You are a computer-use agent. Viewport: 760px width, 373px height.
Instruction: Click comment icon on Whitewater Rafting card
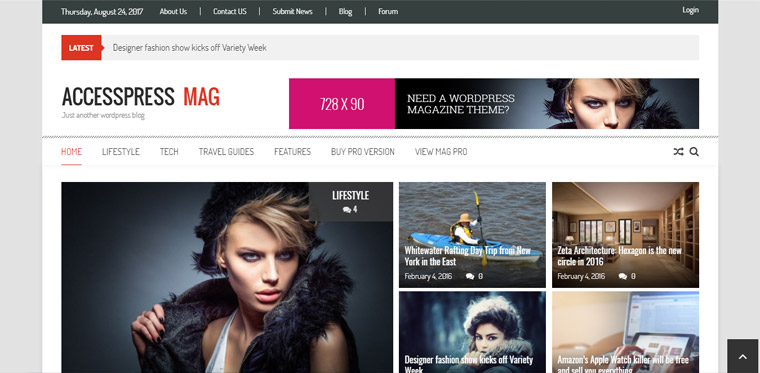470,276
